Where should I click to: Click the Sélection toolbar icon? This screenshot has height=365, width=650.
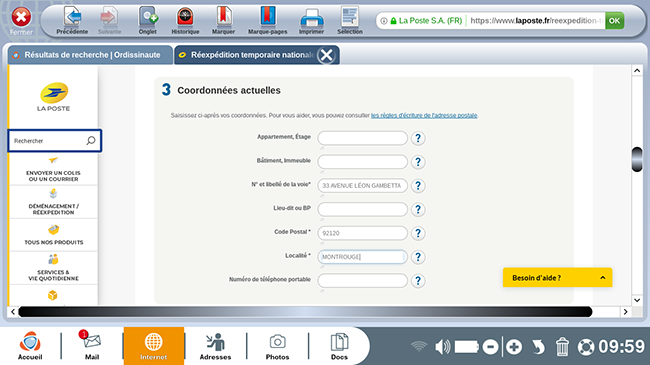click(350, 21)
